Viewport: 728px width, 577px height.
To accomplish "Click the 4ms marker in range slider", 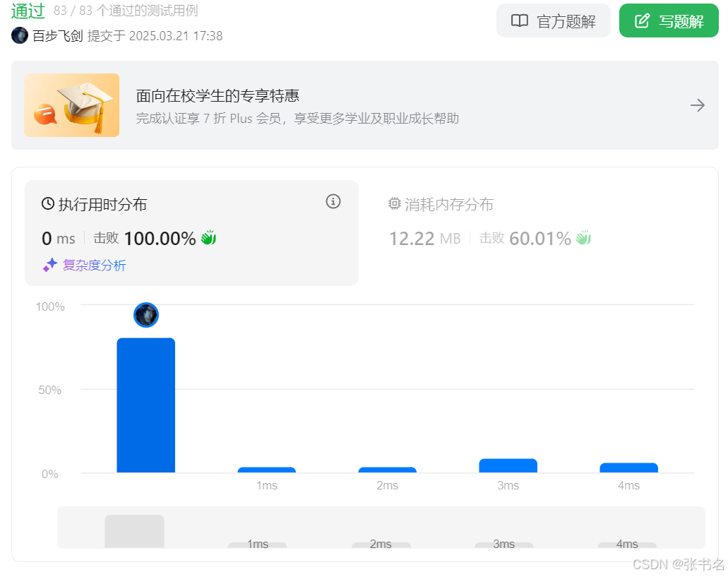I will [x=627, y=545].
